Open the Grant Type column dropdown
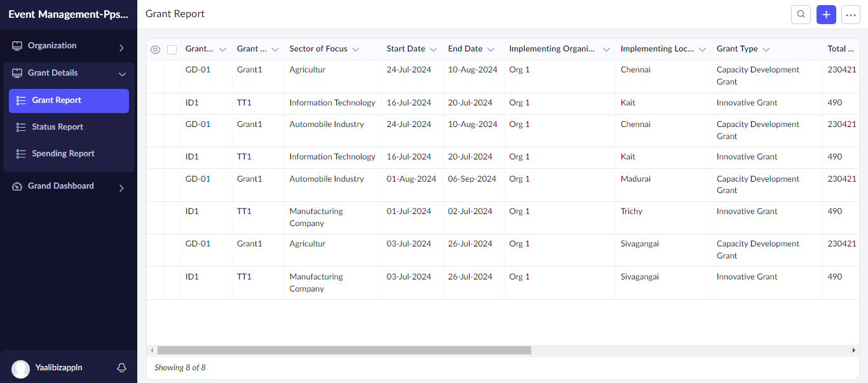 pos(766,50)
